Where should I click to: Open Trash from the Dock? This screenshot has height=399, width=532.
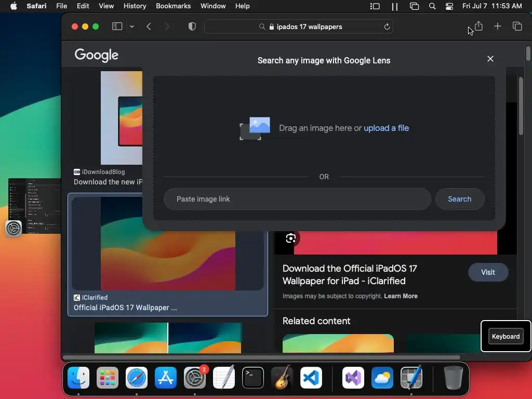453,378
